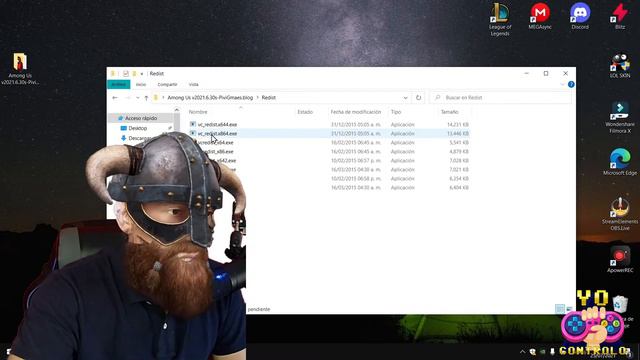
Task: Open the MEGAsync desktop shortcut
Action: click(x=540, y=16)
